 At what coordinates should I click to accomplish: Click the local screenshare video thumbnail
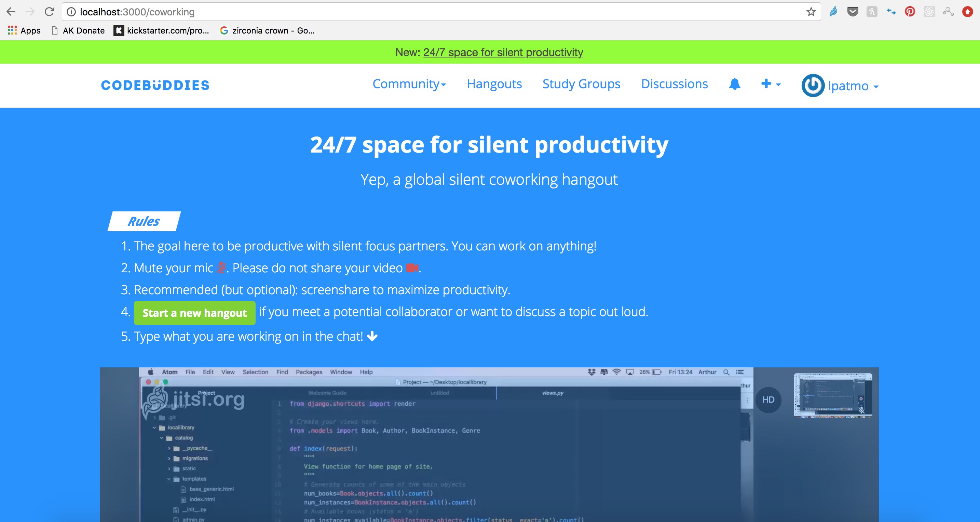(832, 395)
